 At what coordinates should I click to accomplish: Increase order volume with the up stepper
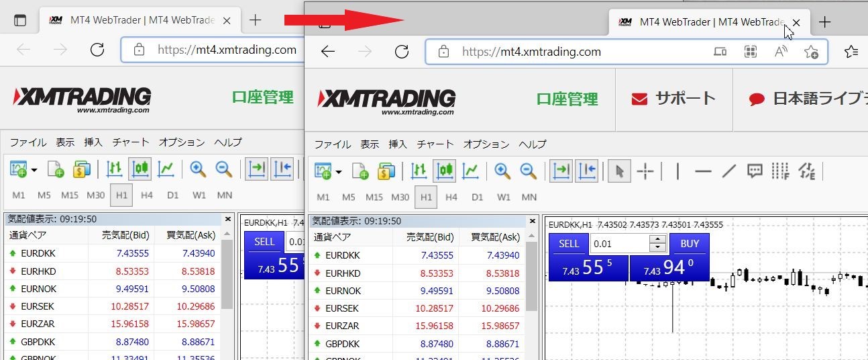point(659,240)
